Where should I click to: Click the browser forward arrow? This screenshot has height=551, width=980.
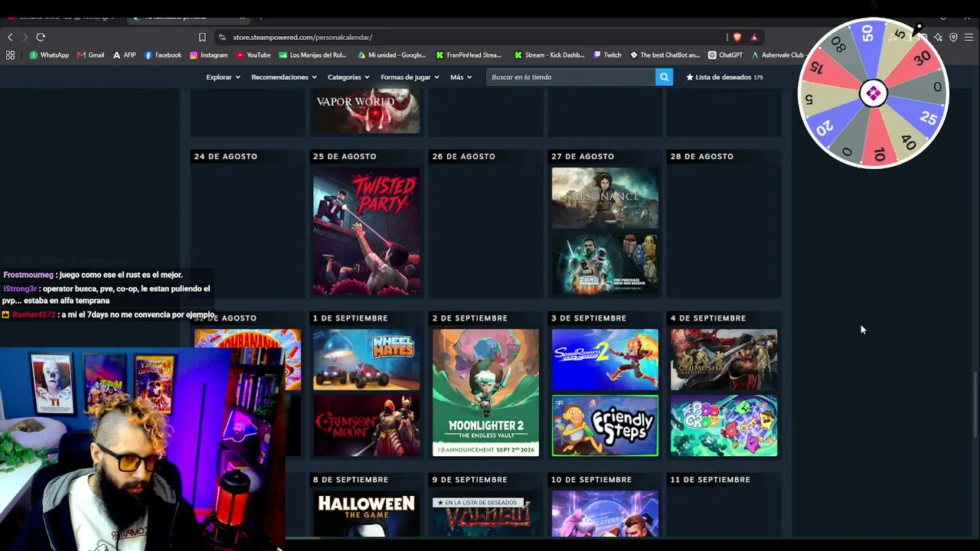tap(24, 37)
